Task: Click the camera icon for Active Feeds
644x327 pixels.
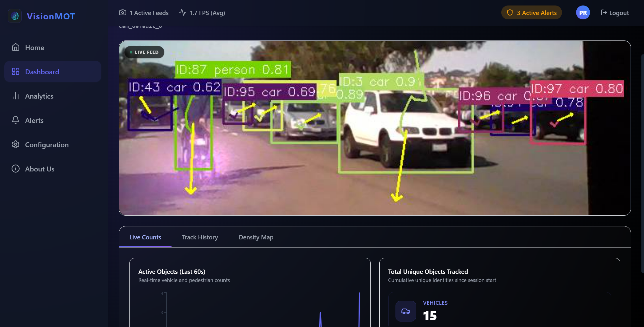Action: click(x=123, y=12)
